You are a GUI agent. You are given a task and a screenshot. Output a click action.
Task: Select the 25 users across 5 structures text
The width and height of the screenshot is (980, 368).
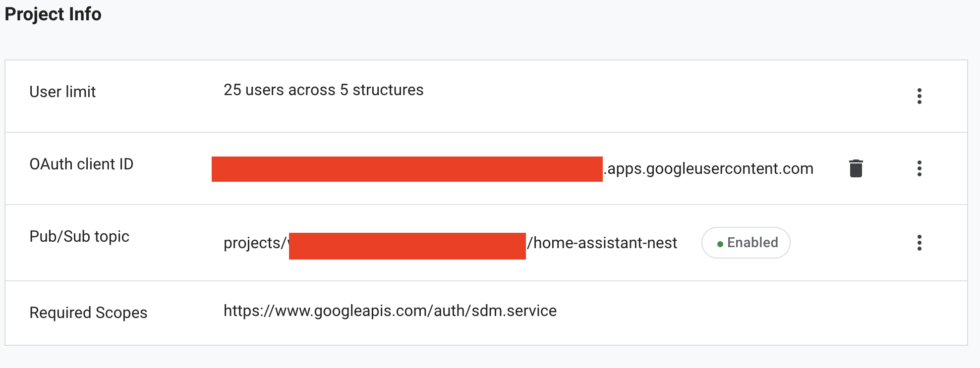[323, 90]
